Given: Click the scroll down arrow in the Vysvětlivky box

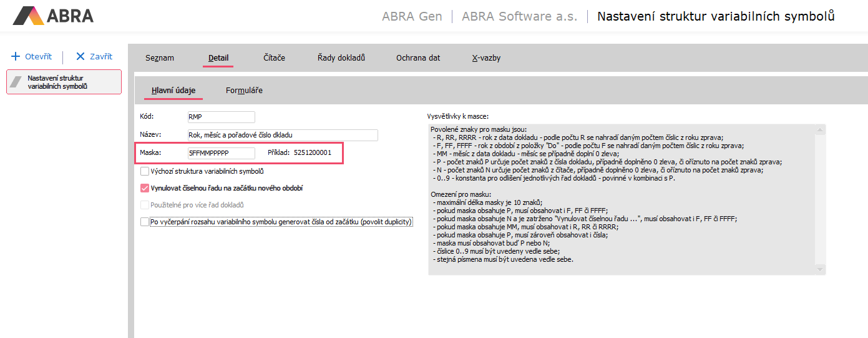Looking at the screenshot, I should [821, 269].
